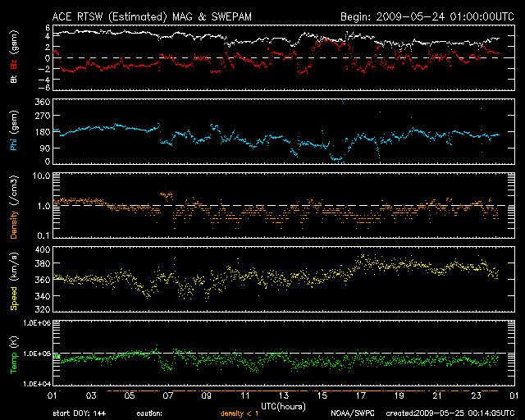
Task: Click the 'caution:' footer label
Action: coord(149,413)
